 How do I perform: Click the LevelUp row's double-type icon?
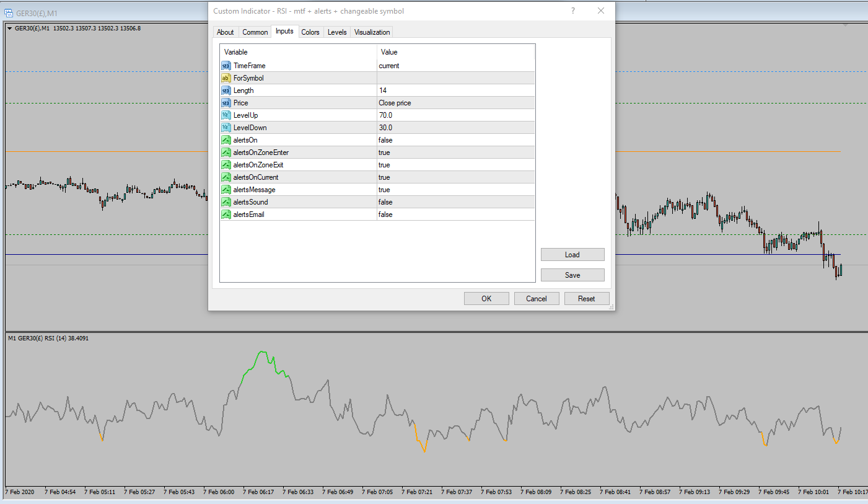pyautogui.click(x=226, y=115)
